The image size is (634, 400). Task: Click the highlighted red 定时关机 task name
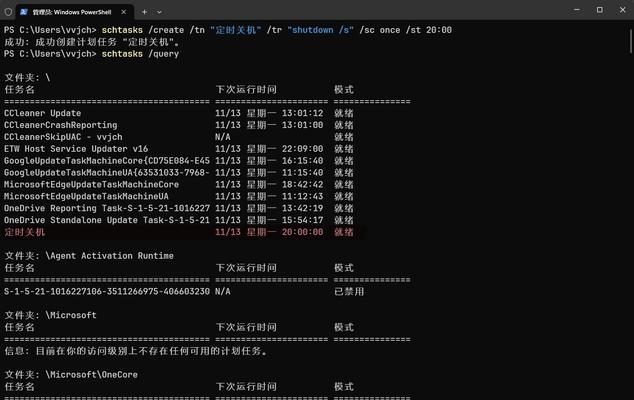[25, 232]
